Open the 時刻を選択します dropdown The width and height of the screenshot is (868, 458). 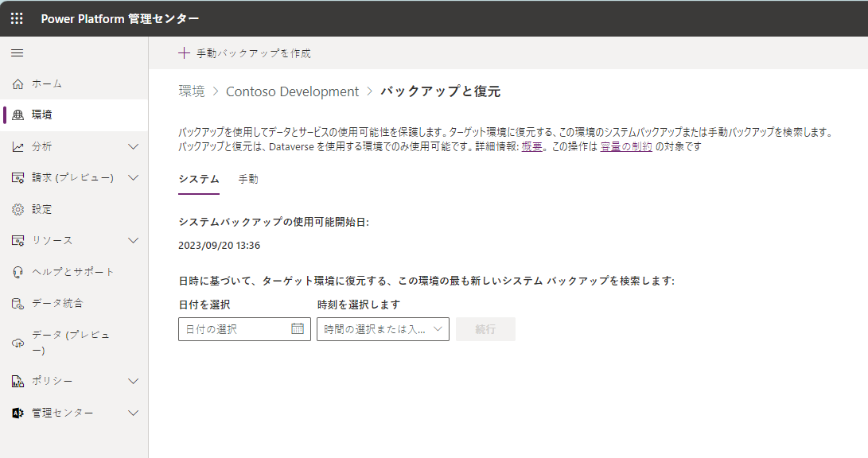(x=382, y=328)
